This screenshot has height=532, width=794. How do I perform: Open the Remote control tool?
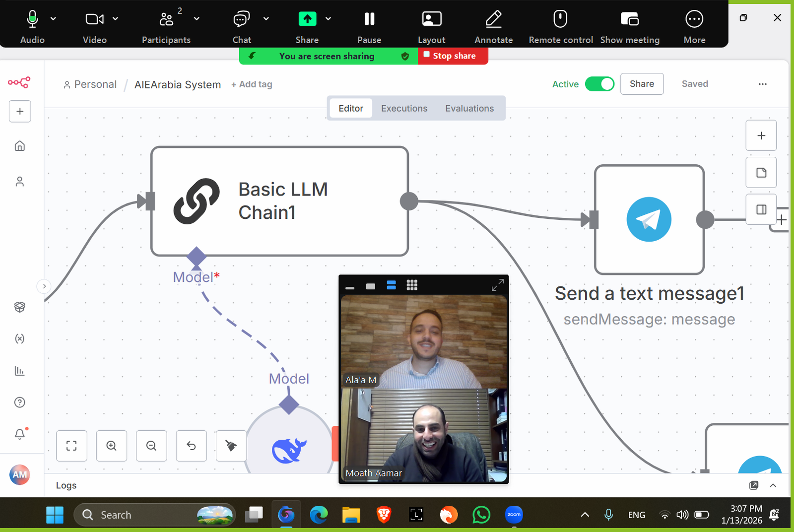[560, 19]
